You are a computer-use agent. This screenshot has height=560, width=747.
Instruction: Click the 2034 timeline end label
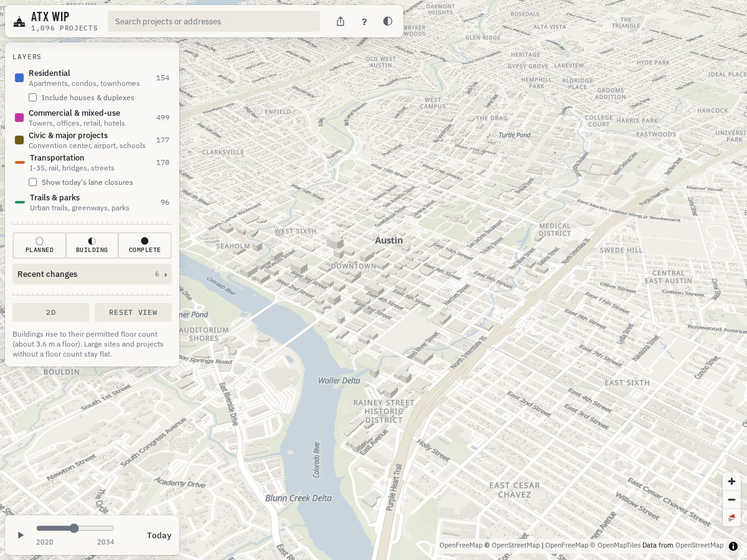(x=106, y=543)
